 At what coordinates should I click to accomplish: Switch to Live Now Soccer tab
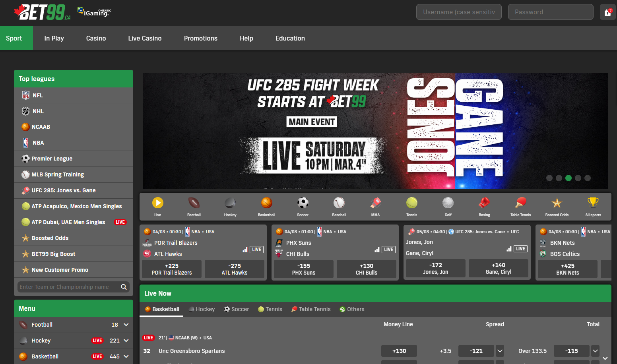pyautogui.click(x=237, y=309)
